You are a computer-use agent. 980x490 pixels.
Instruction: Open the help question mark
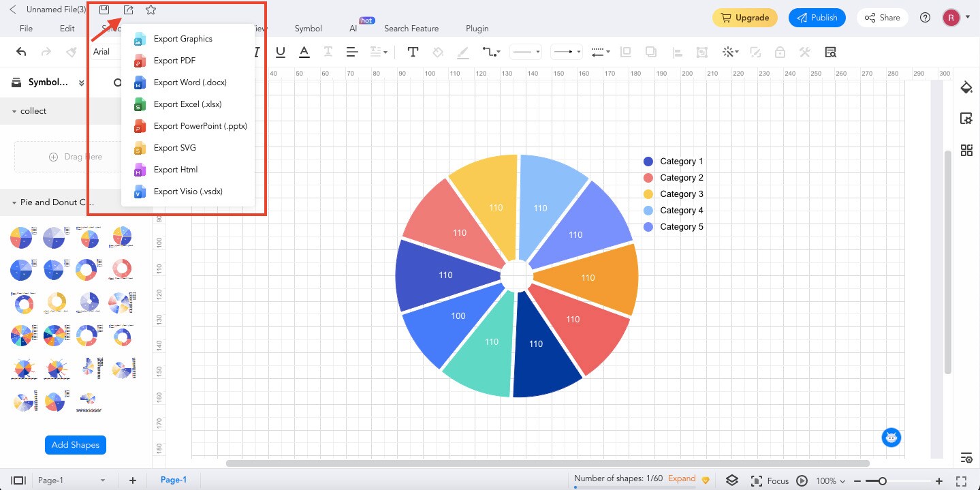pyautogui.click(x=925, y=18)
